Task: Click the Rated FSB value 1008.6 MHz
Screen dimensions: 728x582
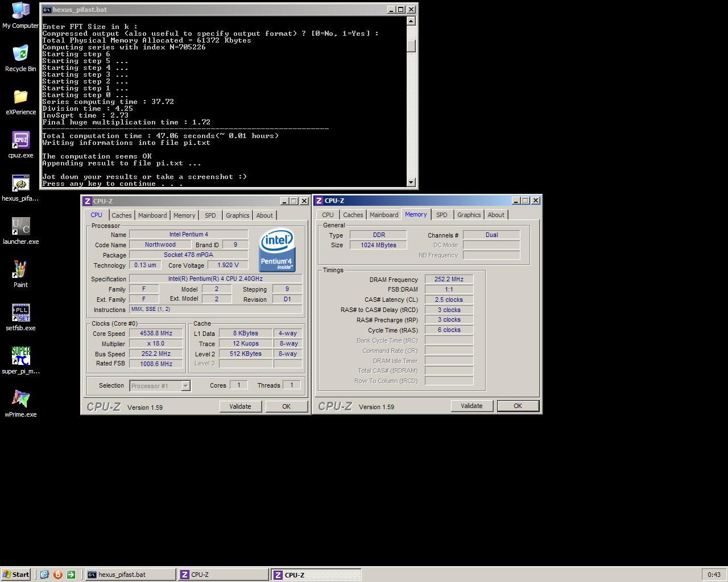Action: 156,364
